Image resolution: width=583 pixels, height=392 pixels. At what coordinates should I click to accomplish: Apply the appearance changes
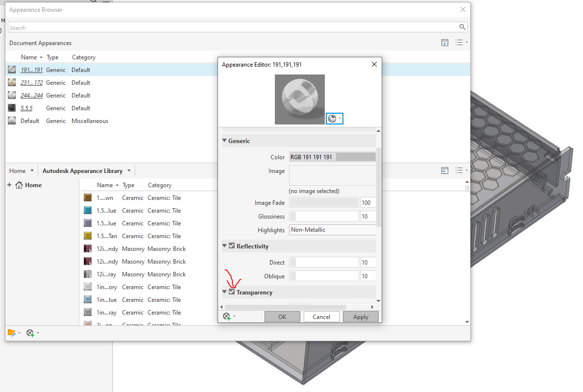pos(361,316)
